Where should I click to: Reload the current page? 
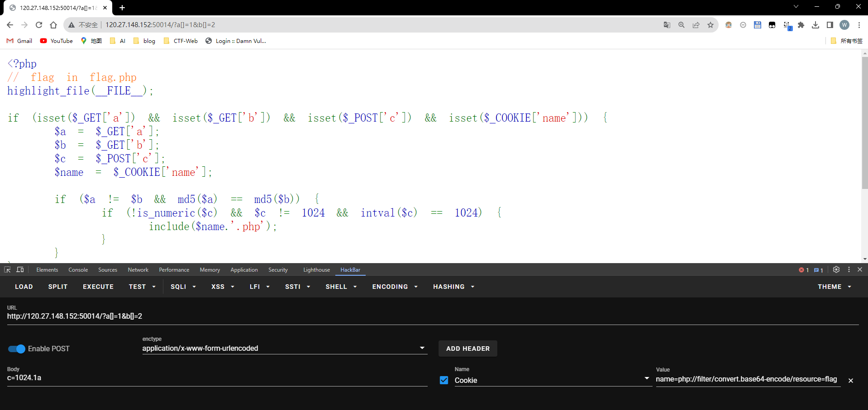(x=39, y=25)
